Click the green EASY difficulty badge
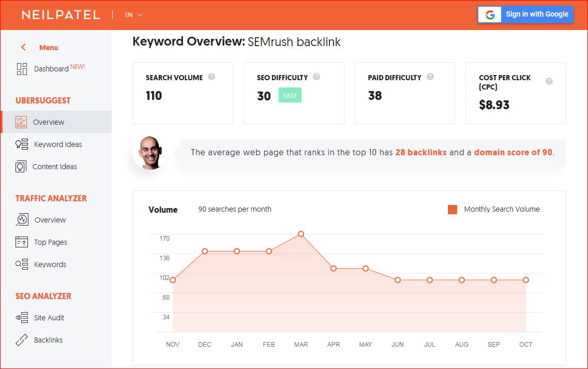Screen dimensions: 588x369 pyautogui.click(x=290, y=95)
